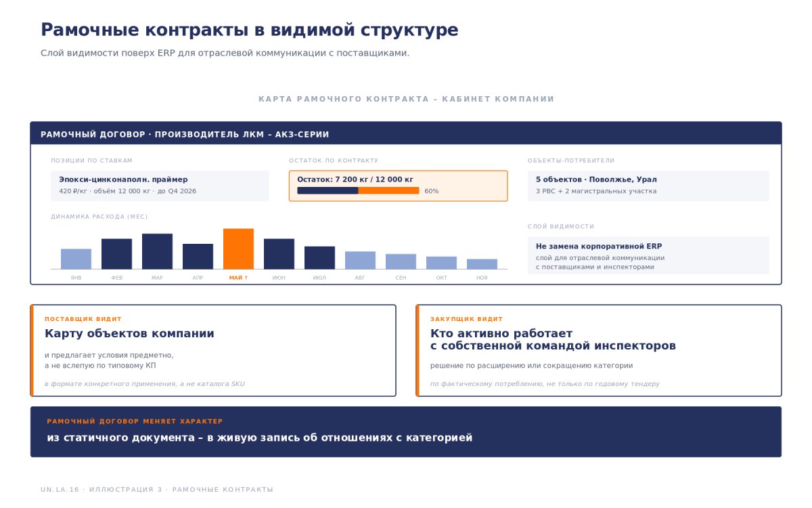This screenshot has height=508, width=812.
Task: Click «Рамочный договор меняет характер» label
Action: click(x=135, y=421)
